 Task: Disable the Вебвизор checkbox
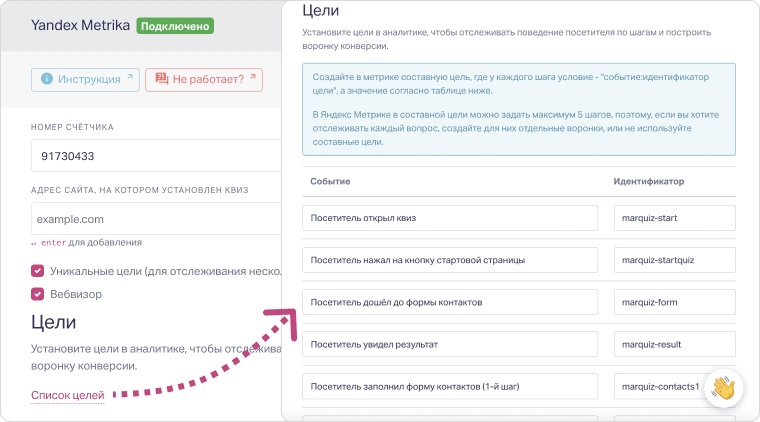38,294
